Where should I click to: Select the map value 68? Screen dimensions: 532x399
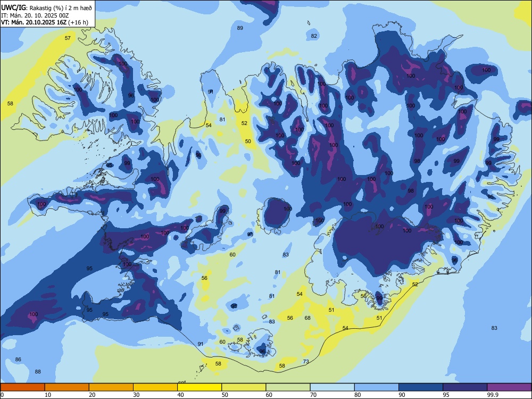(307, 318)
